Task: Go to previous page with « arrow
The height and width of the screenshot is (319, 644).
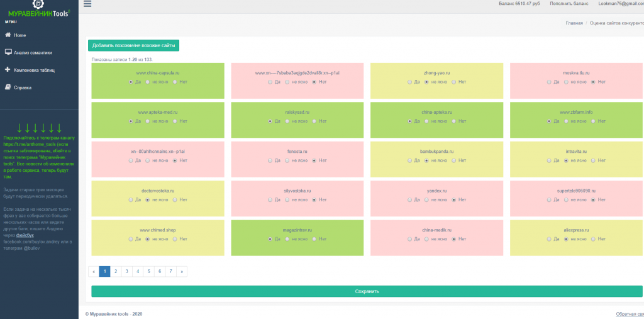Action: tap(94, 271)
